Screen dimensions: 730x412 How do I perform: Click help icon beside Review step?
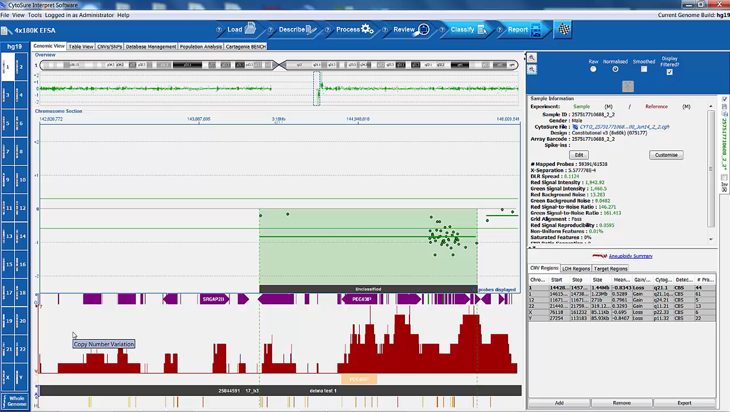click(385, 30)
